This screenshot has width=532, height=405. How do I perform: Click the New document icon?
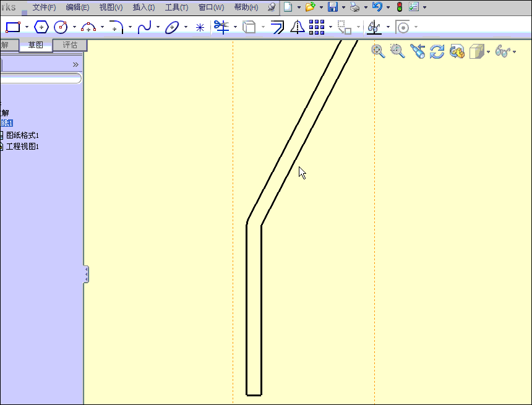(288, 7)
